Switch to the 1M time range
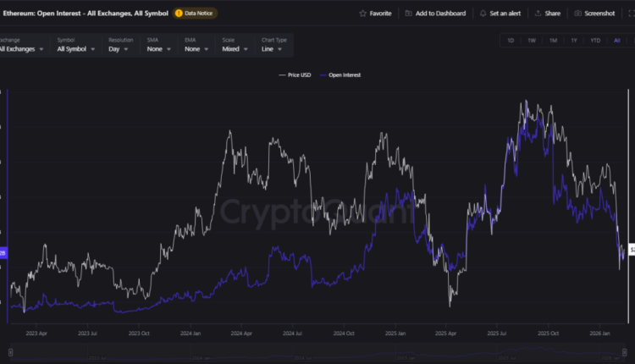Viewport: 635px width, 364px height. [553, 41]
